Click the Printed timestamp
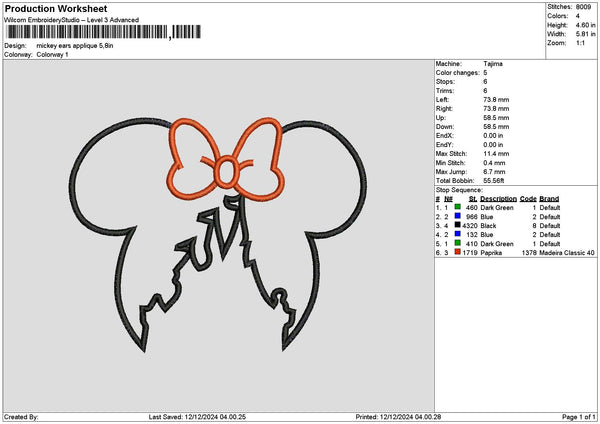The image size is (600, 424). 398,417
